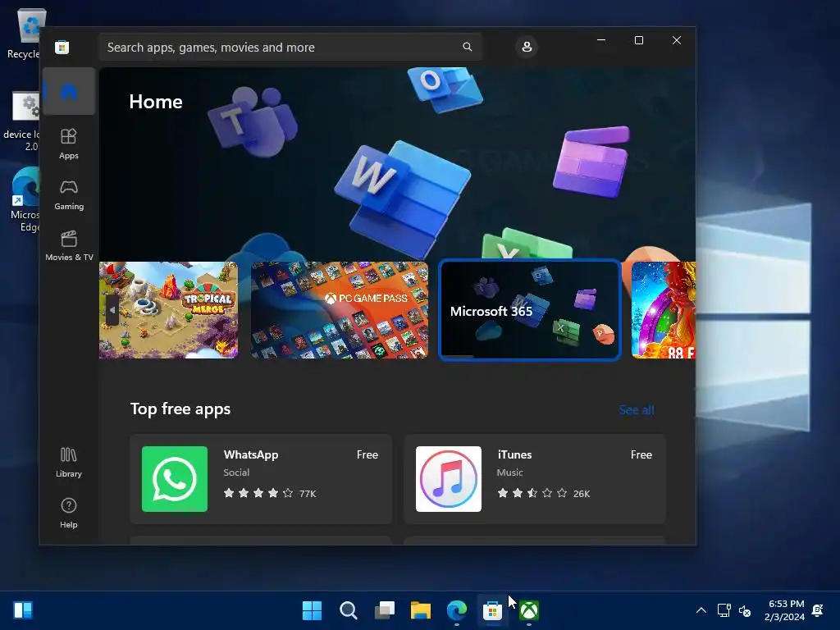The width and height of the screenshot is (840, 630).
Task: Click the network status tray icon
Action: (x=724, y=610)
